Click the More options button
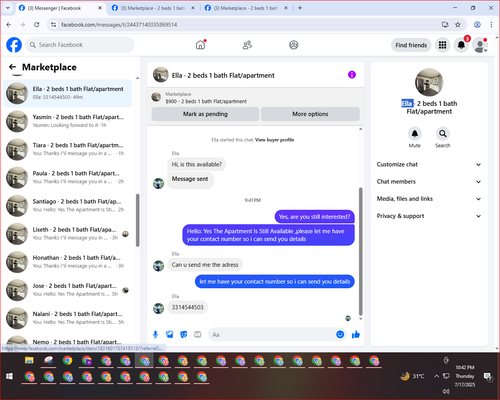Screen dimensions: 500x400 coord(310,114)
